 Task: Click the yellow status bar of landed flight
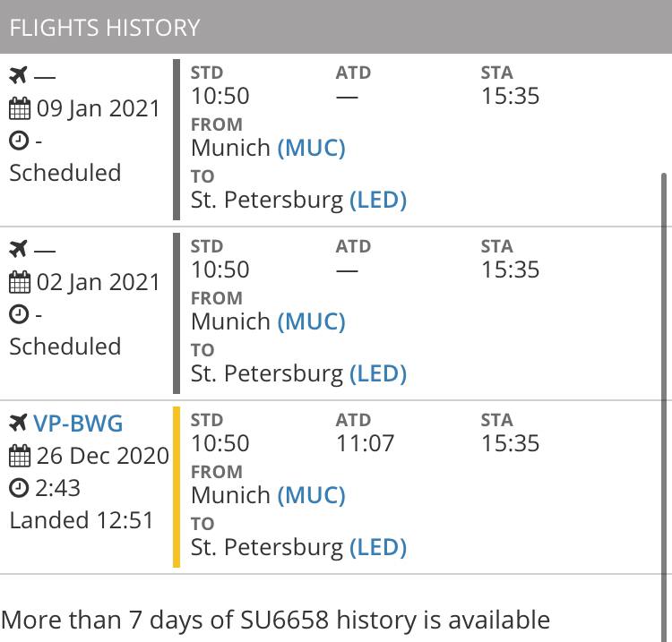177,487
